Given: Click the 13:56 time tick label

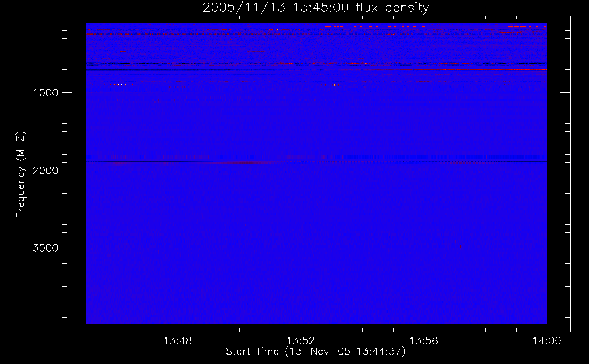Looking at the screenshot, I should point(424,341).
